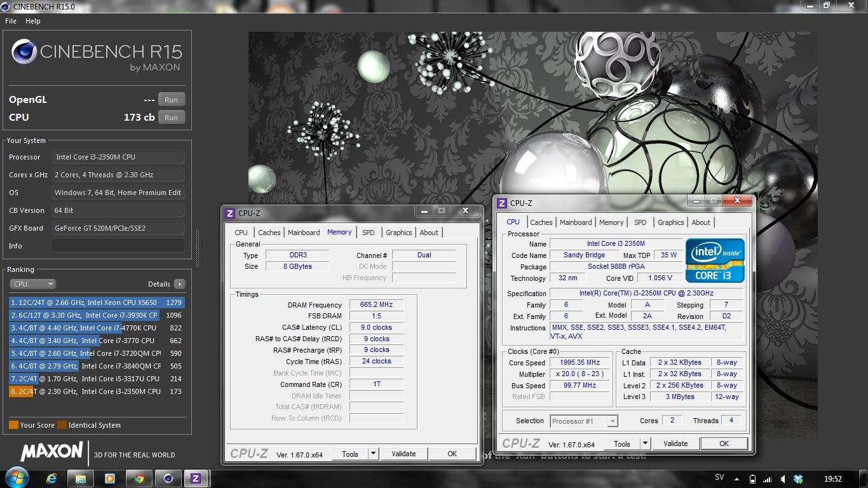This screenshot has height=488, width=868.
Task: Select the Core i7-3770 ranking row
Action: pyautogui.click(x=97, y=341)
